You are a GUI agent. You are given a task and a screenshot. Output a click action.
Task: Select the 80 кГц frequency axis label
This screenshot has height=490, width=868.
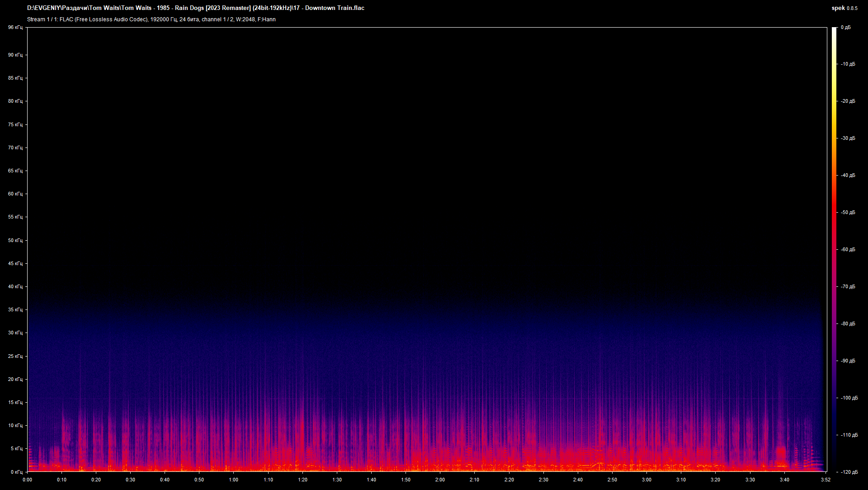tap(15, 101)
